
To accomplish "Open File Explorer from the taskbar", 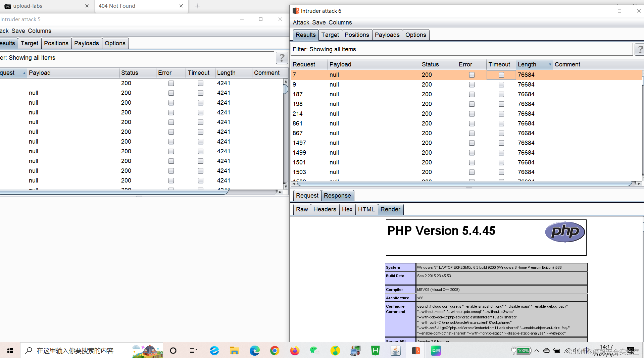I will 234,351.
